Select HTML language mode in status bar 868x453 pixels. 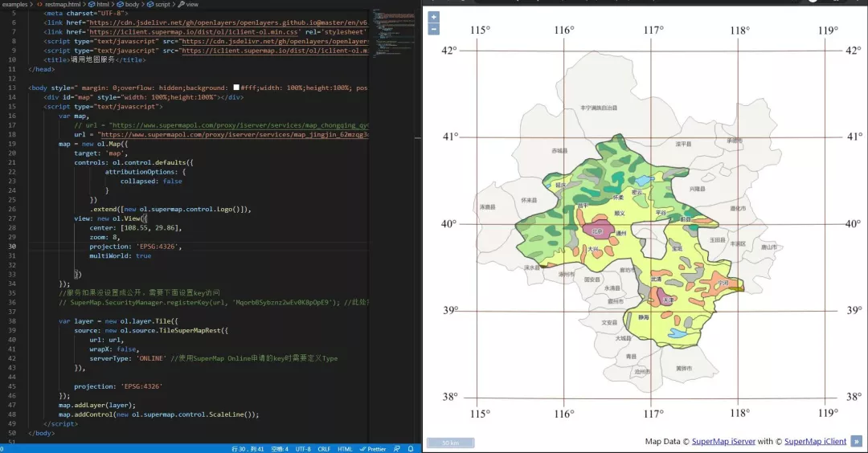coord(345,448)
